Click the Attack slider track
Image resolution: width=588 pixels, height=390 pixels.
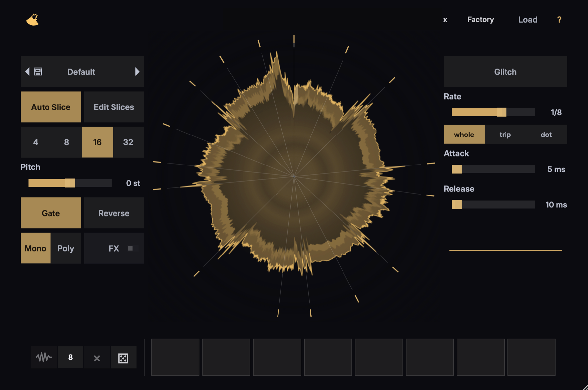pos(493,169)
